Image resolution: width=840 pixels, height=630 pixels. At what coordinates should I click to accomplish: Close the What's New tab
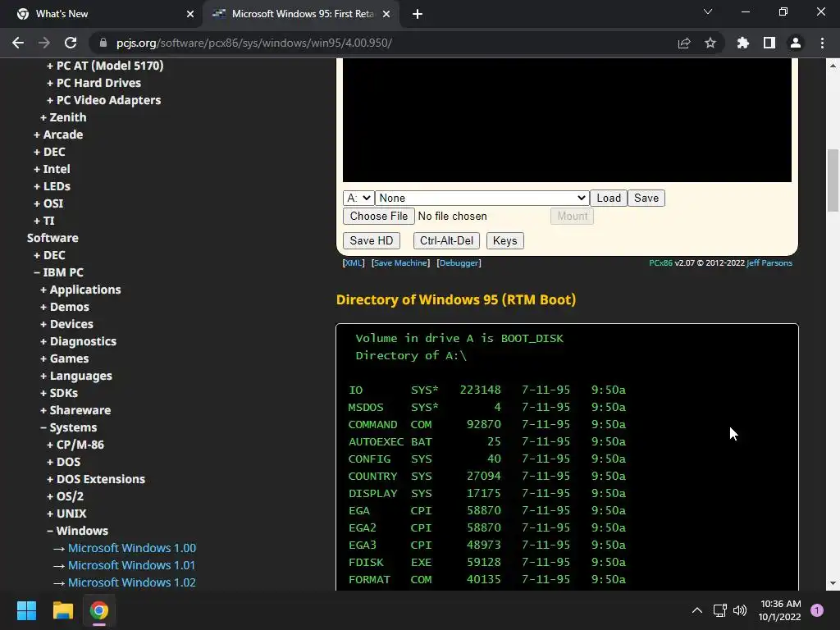(190, 14)
